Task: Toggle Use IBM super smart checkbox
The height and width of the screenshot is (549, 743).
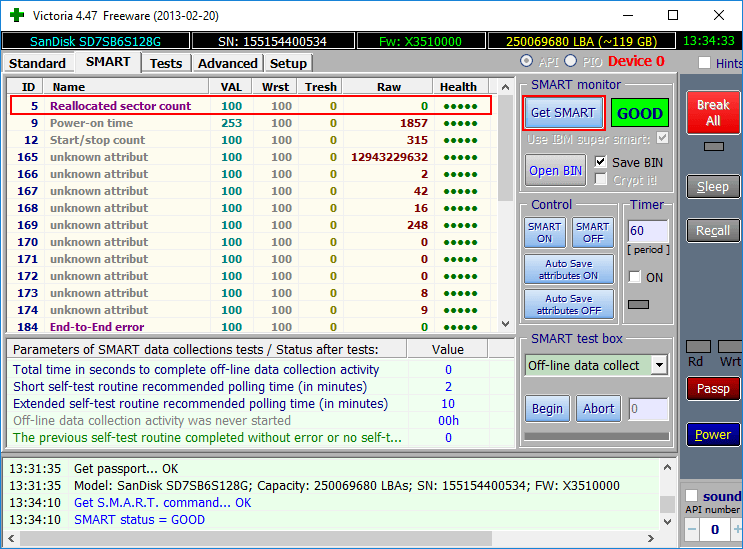Action: point(662,138)
